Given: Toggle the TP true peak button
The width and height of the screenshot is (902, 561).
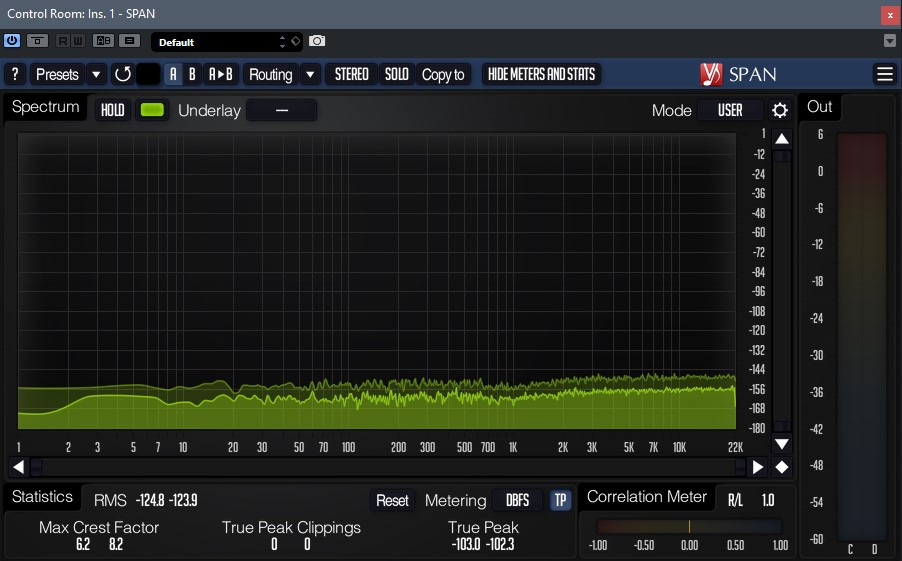Looking at the screenshot, I should pos(560,501).
